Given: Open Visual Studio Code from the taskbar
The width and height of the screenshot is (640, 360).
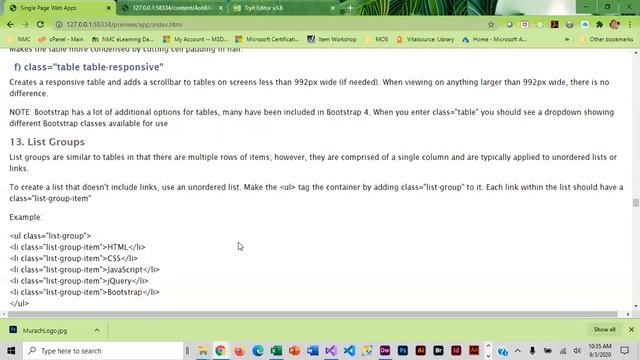Looking at the screenshot, I should [349, 351].
